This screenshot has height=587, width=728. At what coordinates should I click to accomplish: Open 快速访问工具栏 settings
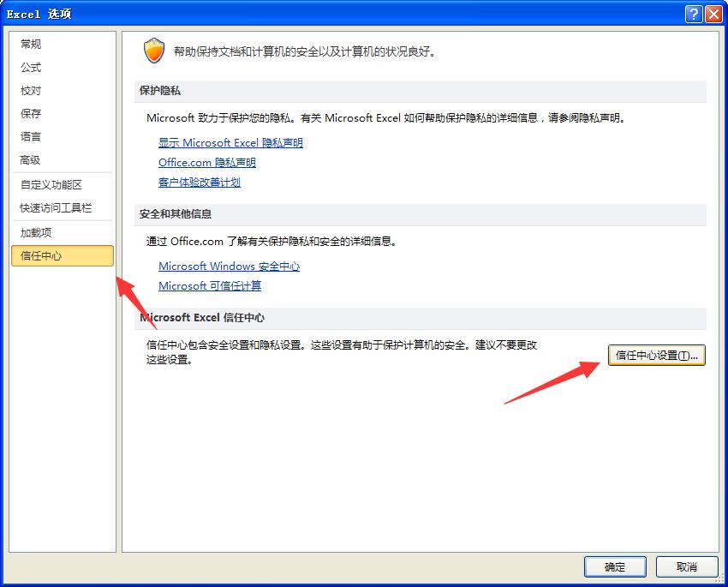point(56,207)
